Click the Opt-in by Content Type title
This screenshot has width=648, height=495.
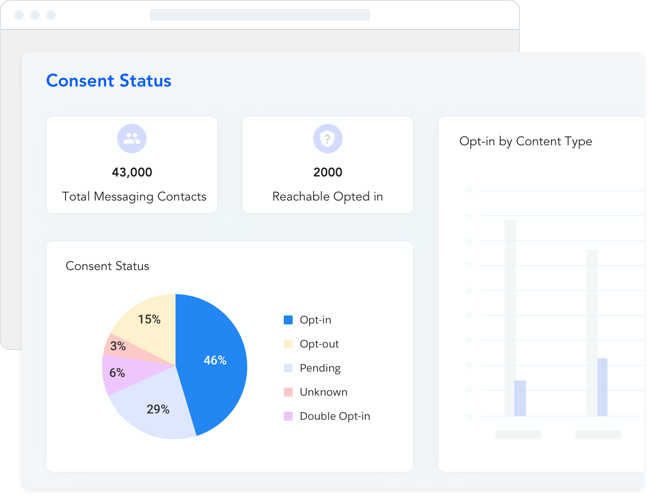coord(526,141)
